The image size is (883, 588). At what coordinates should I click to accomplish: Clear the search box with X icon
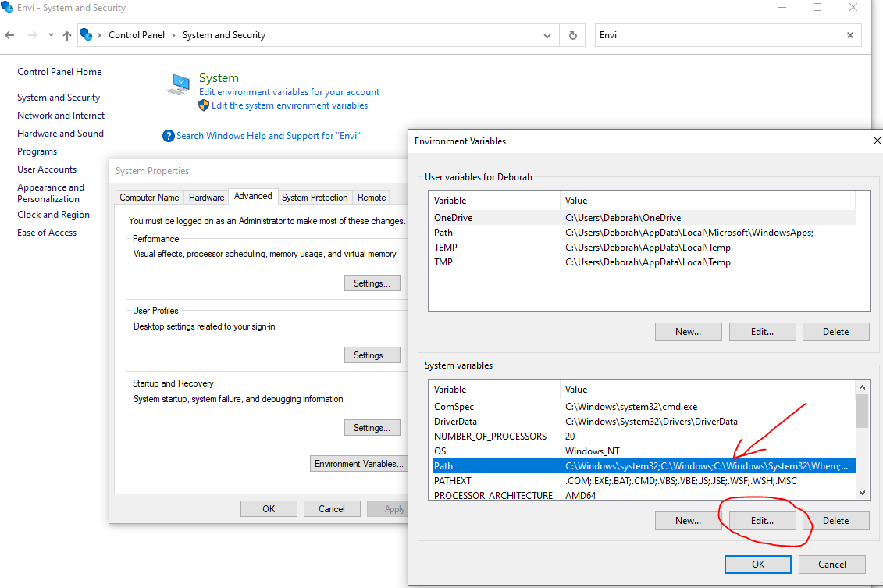850,35
